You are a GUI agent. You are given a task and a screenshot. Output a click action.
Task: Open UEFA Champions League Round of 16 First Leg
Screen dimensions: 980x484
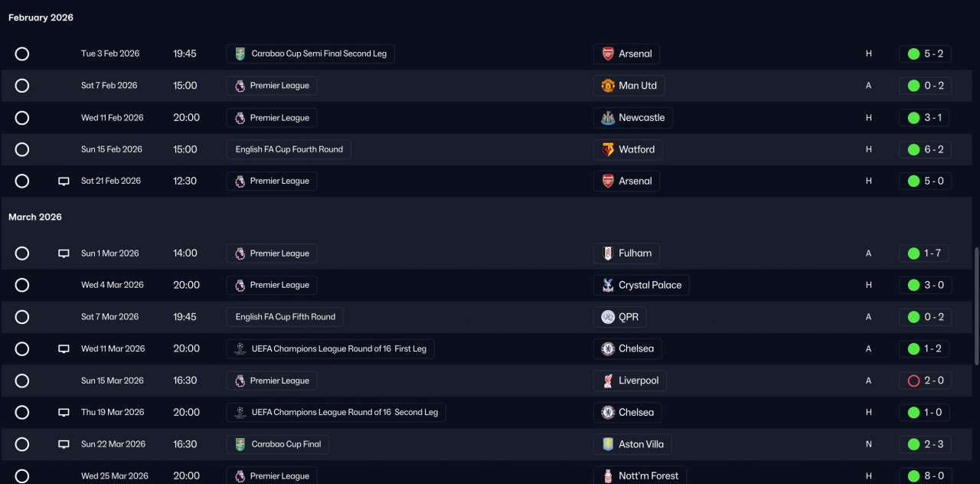[331, 348]
